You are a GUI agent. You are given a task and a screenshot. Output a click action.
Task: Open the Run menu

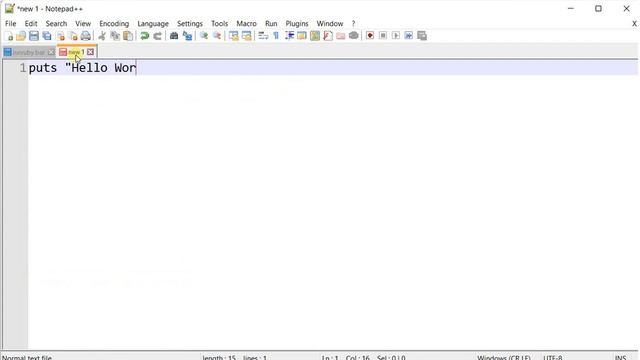point(271,24)
